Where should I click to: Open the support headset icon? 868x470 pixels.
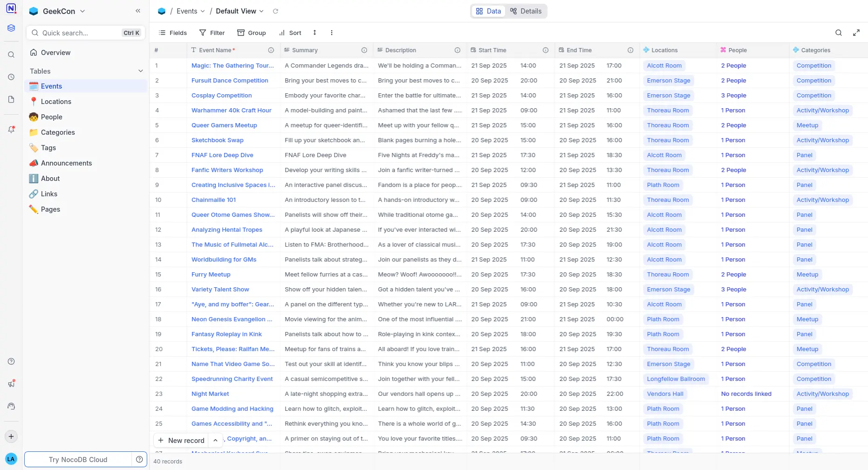click(11, 406)
